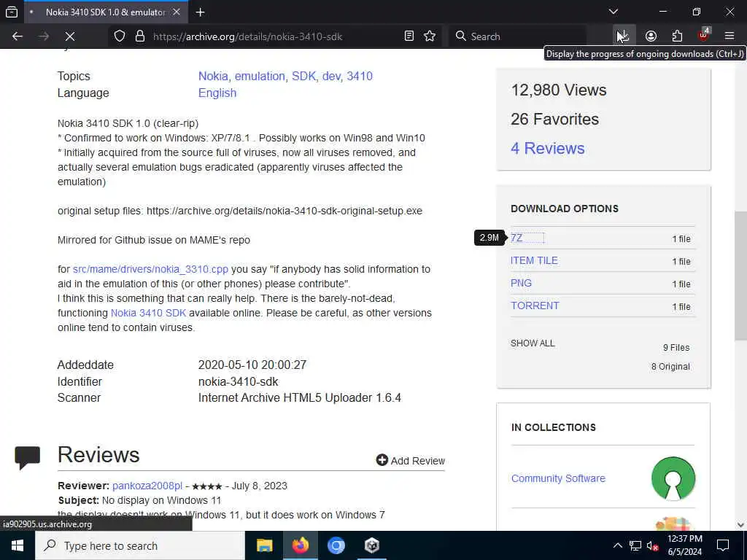
Task: Open File Explorer from taskbar
Action: coord(264,545)
